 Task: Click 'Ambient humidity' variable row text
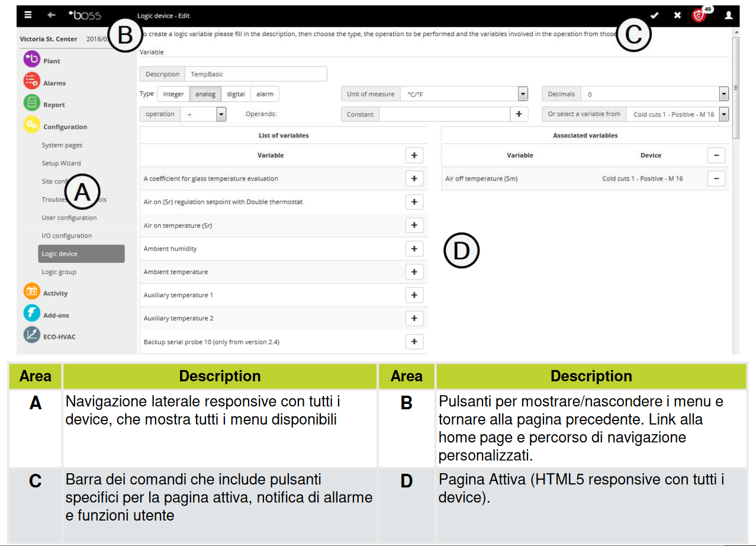(170, 249)
